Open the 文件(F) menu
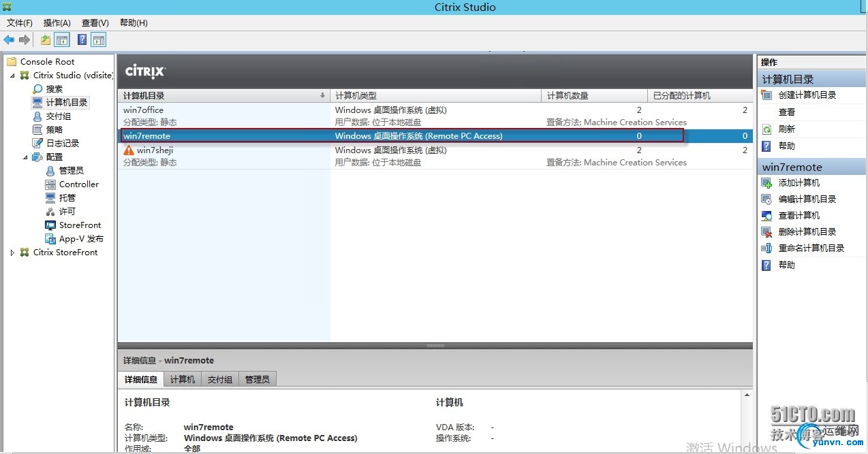This screenshot has width=868, height=454. 20,23
